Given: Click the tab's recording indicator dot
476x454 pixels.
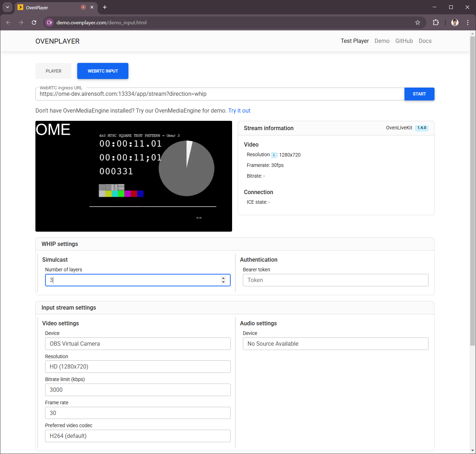Looking at the screenshot, I should [x=83, y=7].
